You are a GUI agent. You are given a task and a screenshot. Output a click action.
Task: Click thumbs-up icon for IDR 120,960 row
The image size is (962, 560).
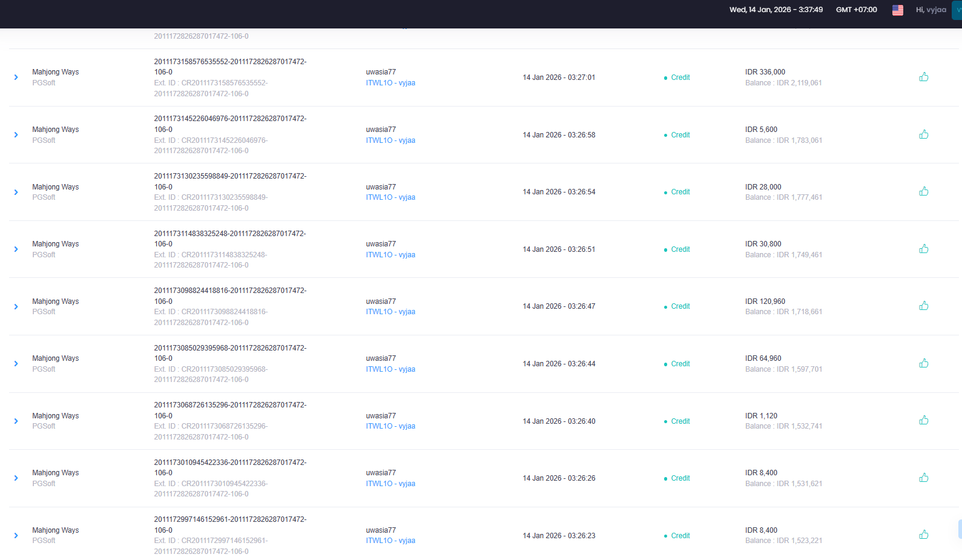tap(924, 306)
